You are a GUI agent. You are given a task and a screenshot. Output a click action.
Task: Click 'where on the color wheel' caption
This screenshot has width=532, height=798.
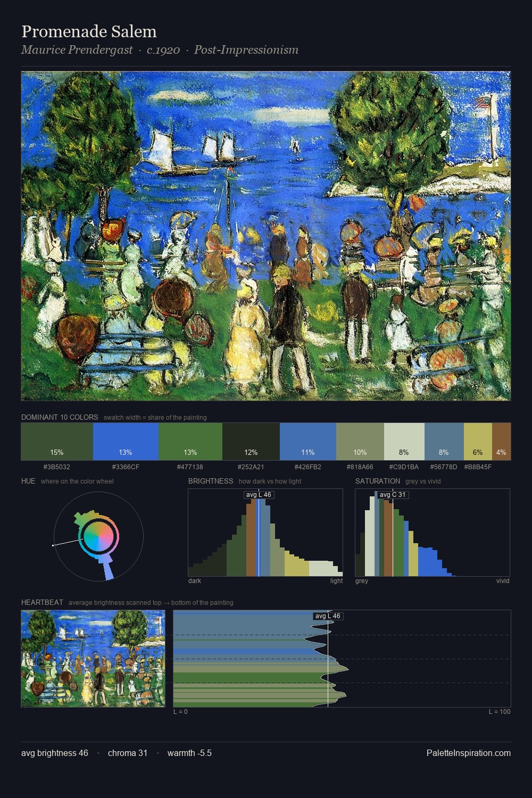point(77,481)
